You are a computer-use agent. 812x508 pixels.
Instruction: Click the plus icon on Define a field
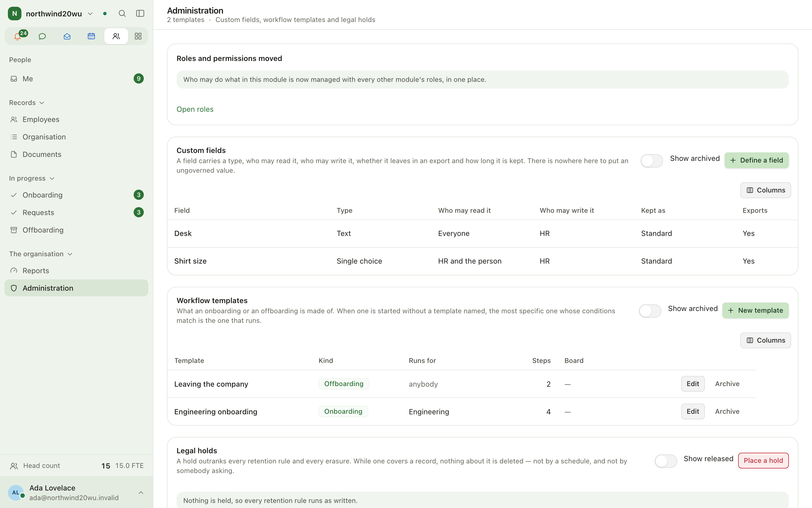pos(733,160)
